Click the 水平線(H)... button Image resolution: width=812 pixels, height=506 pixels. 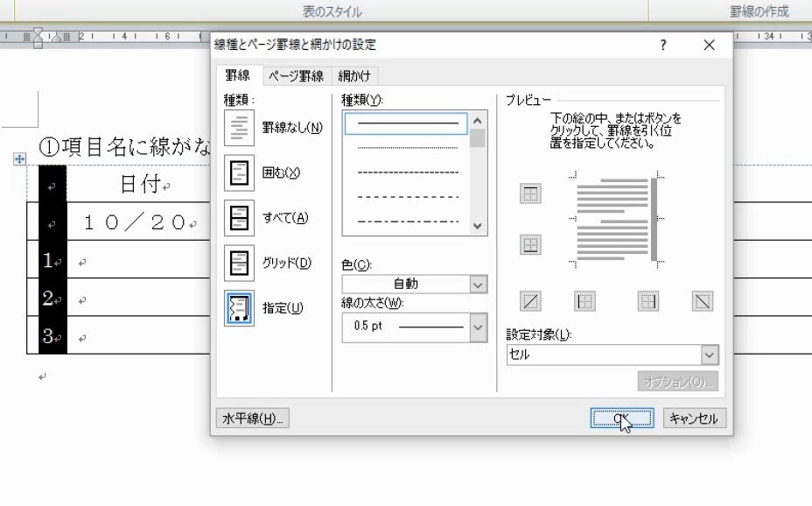[x=253, y=418]
